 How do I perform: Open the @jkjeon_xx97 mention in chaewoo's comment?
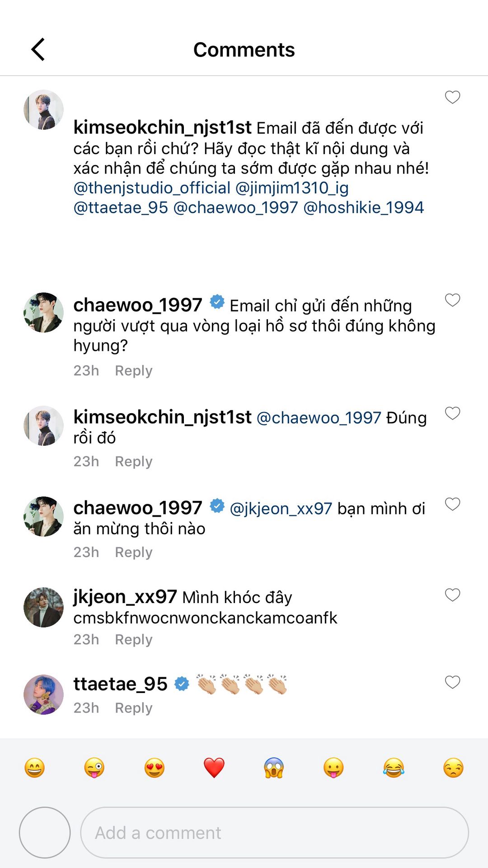[x=281, y=509]
